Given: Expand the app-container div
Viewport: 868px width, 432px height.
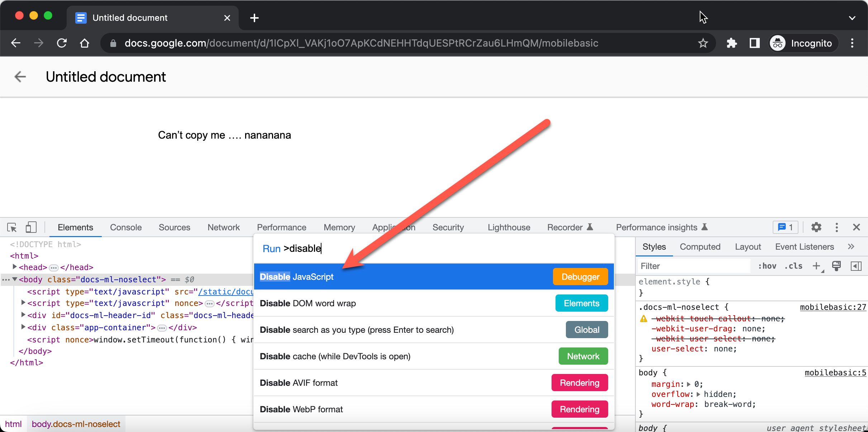Looking at the screenshot, I should [23, 327].
